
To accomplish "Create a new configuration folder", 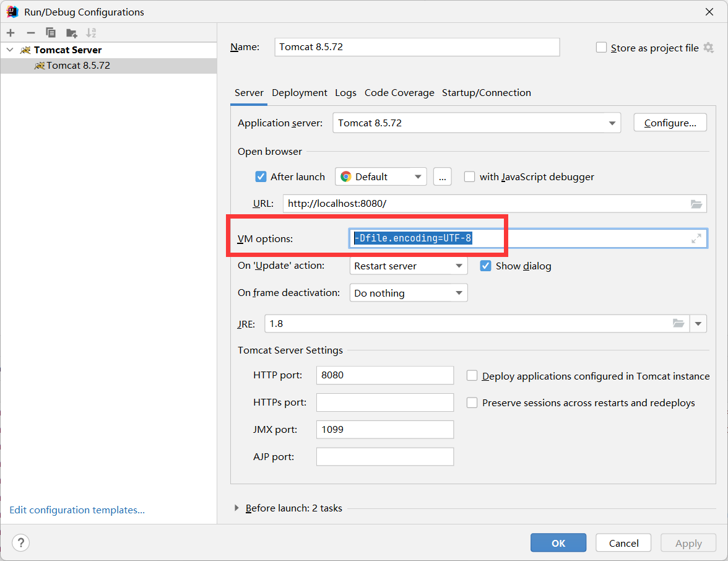I will 72,33.
